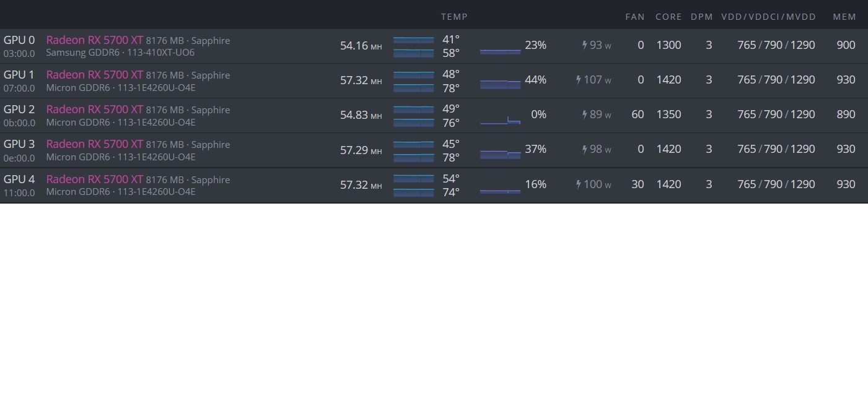Select GPU 1 core clock value 1420
This screenshot has width=868, height=401.
coord(669,80)
